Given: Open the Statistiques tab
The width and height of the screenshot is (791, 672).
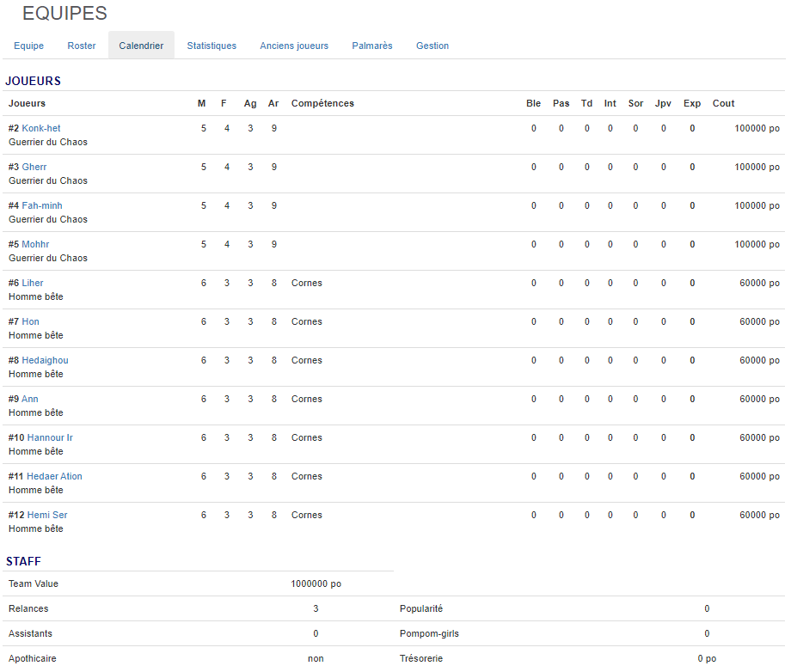Looking at the screenshot, I should pyautogui.click(x=212, y=46).
